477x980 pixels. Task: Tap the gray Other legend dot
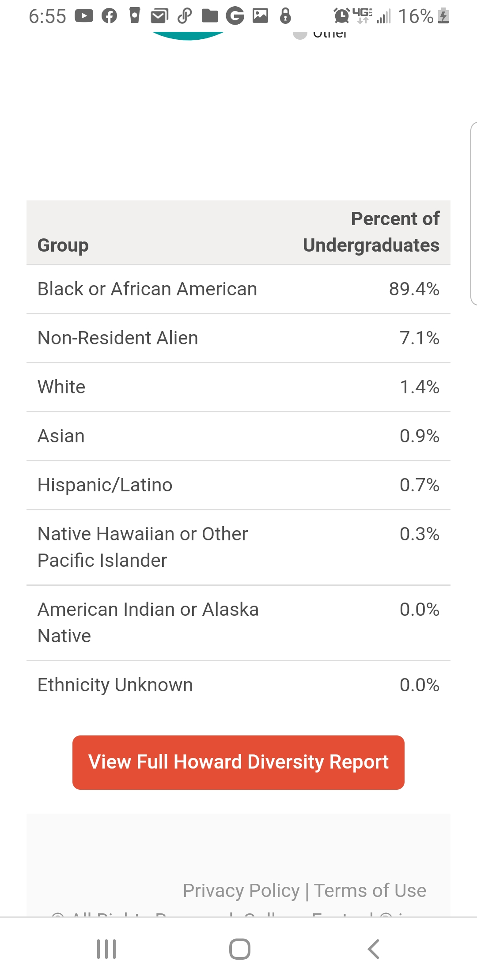point(300,34)
